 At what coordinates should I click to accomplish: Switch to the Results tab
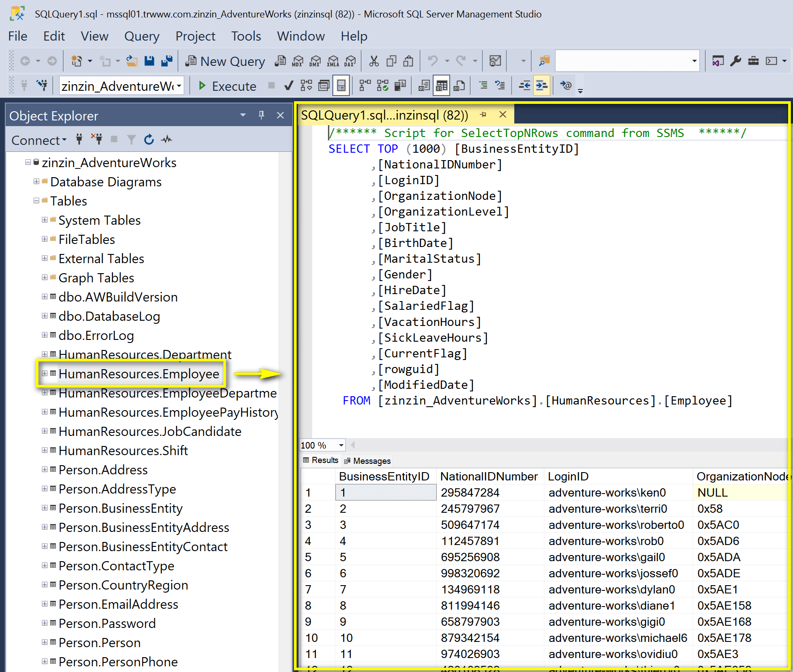(x=321, y=460)
